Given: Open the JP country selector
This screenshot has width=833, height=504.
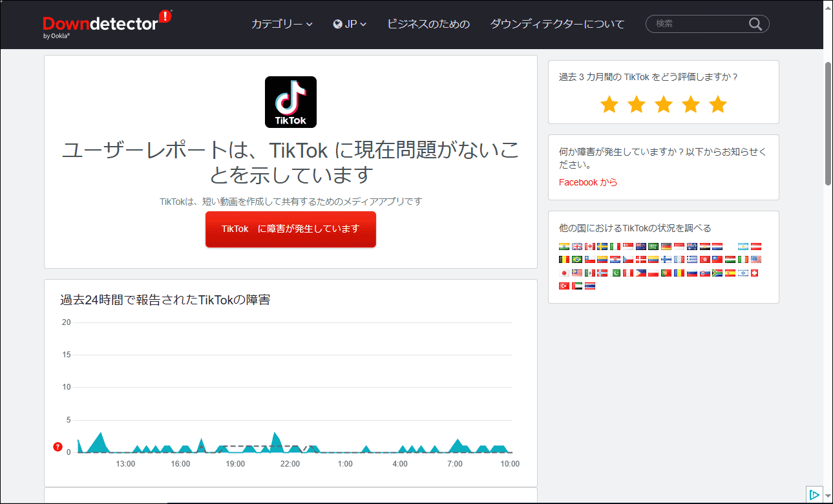Looking at the screenshot, I should pos(350,24).
